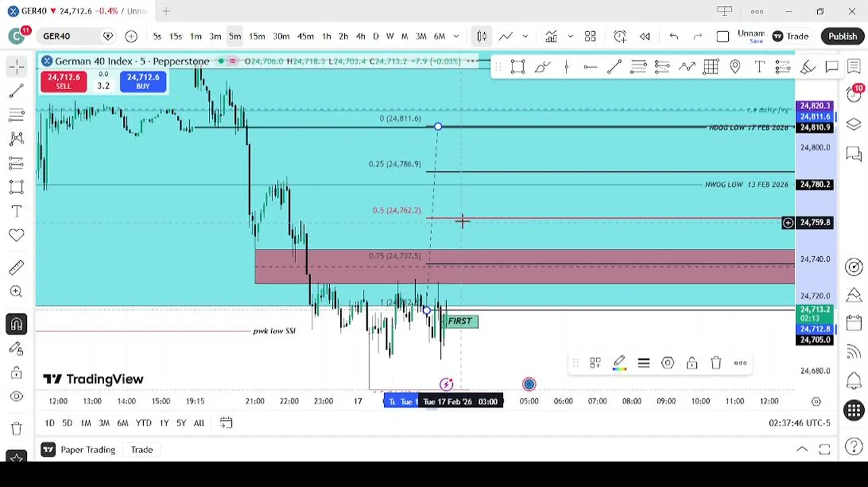Toggle stay in drawing mode pencil-lock icon
Viewport: 868px width, 487px height.
click(x=16, y=348)
